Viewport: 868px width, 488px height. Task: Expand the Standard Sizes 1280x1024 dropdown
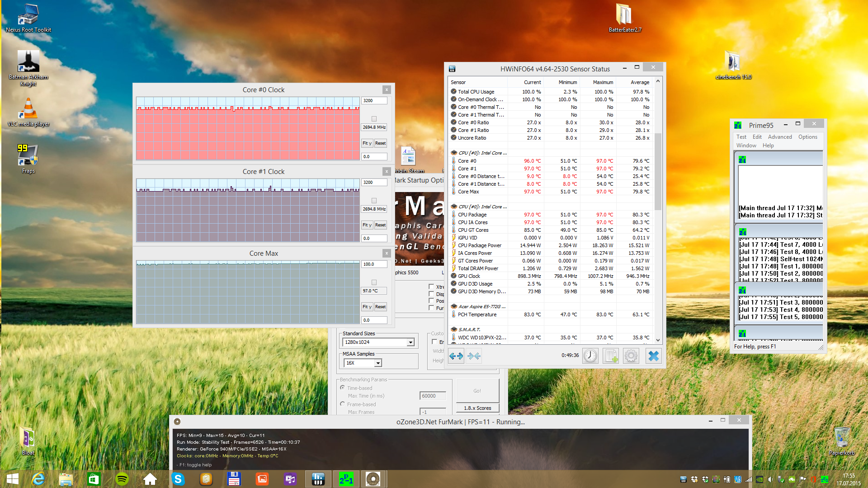click(410, 342)
